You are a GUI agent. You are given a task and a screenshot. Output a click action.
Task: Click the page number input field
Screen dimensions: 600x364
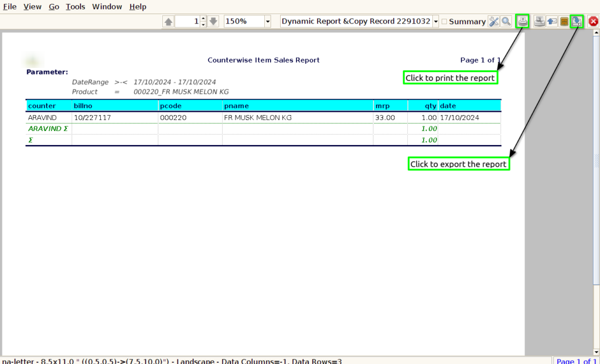(187, 22)
